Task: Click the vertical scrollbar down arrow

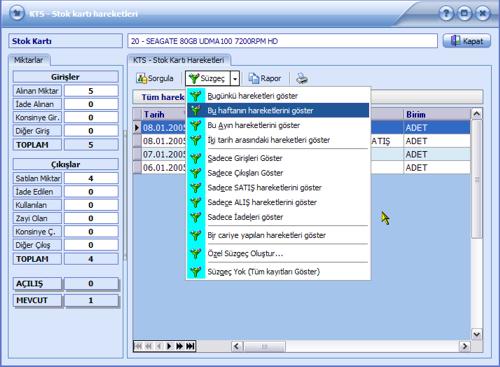Action: [477, 334]
